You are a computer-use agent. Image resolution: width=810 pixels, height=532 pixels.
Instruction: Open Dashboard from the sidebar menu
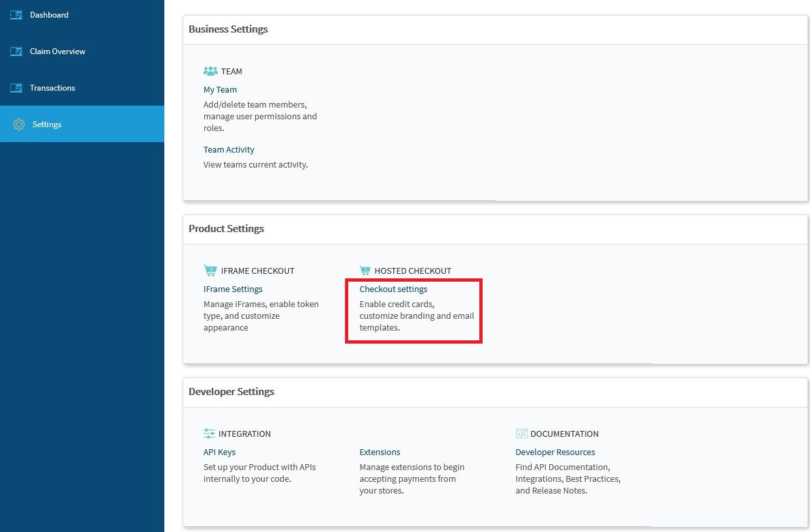[49, 15]
